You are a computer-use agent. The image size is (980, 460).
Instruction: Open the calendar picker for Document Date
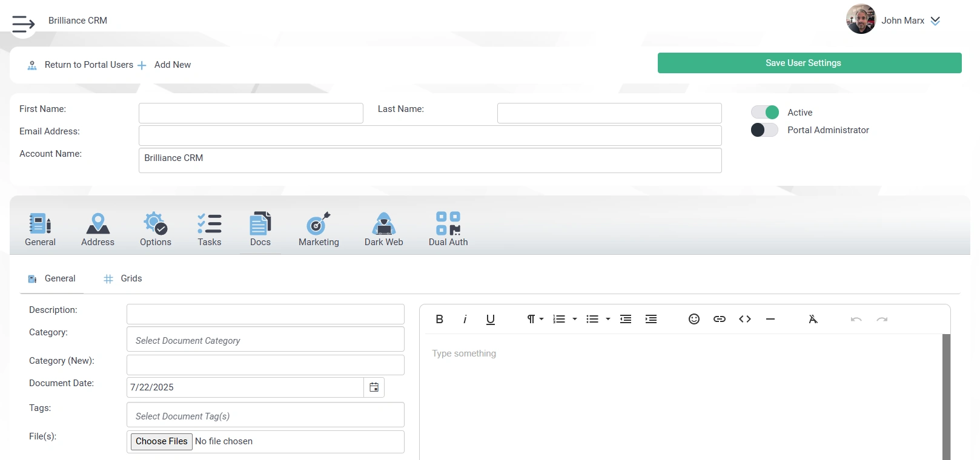point(374,387)
